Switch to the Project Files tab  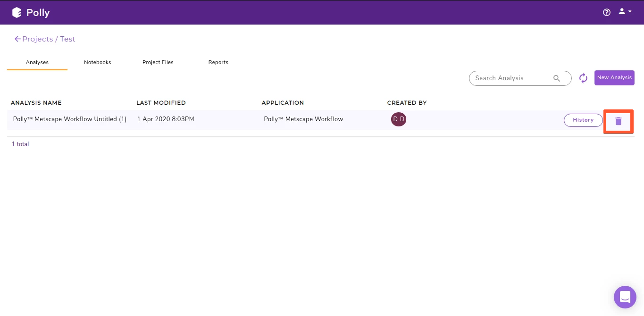click(x=158, y=62)
